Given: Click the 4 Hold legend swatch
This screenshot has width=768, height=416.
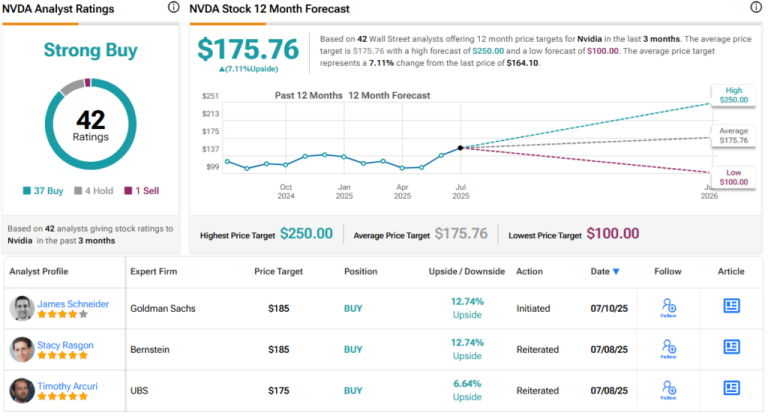Looking at the screenshot, I should click(78, 191).
